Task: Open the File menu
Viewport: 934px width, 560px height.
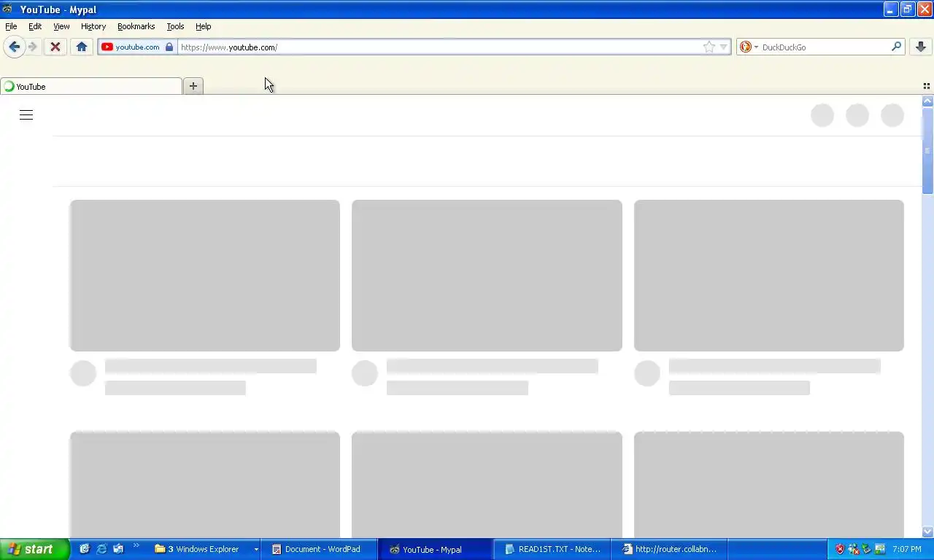Action: coord(11,26)
